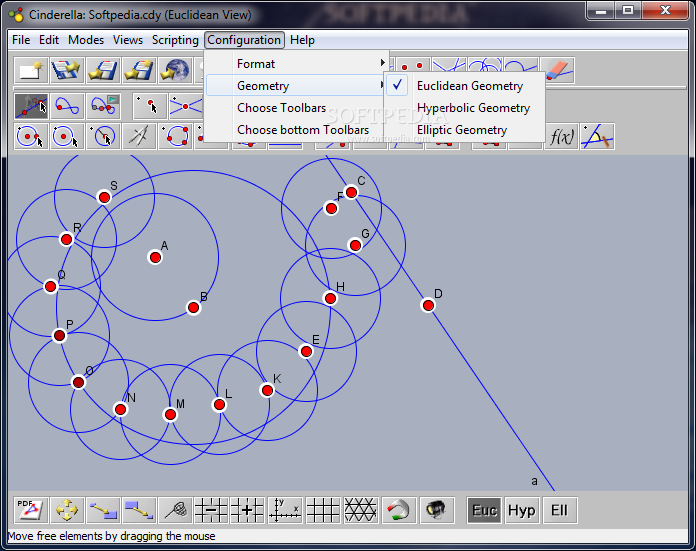Click the Open file icon with blue folder
The image size is (696, 551).
67,70
